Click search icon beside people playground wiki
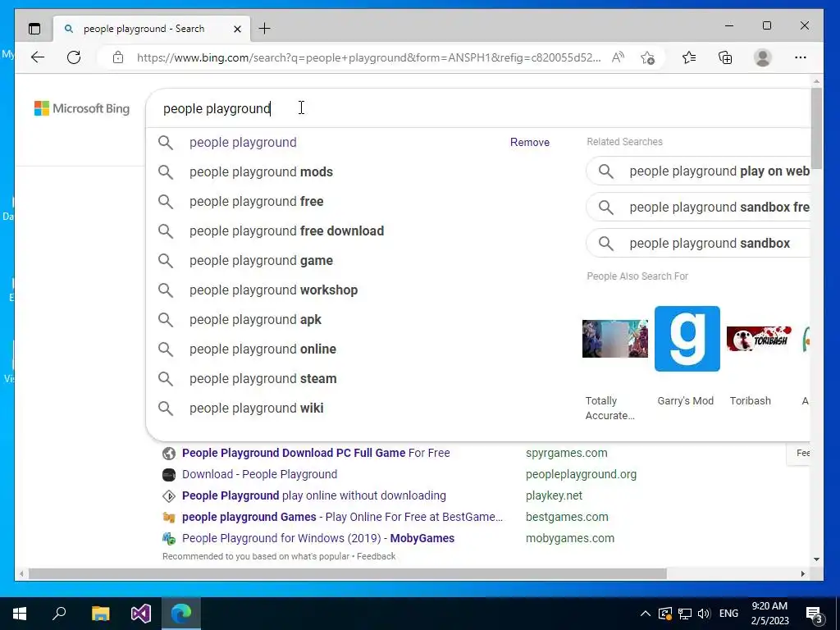This screenshot has width=840, height=630. 166,409
